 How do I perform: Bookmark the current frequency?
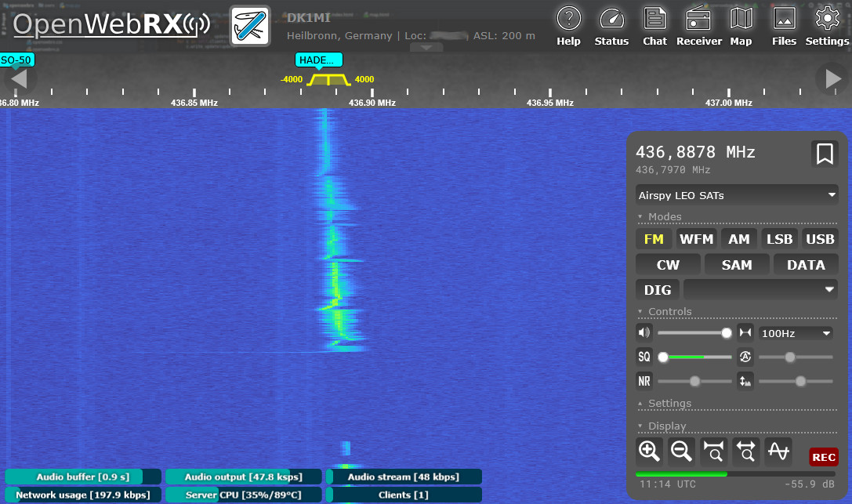[x=824, y=154]
